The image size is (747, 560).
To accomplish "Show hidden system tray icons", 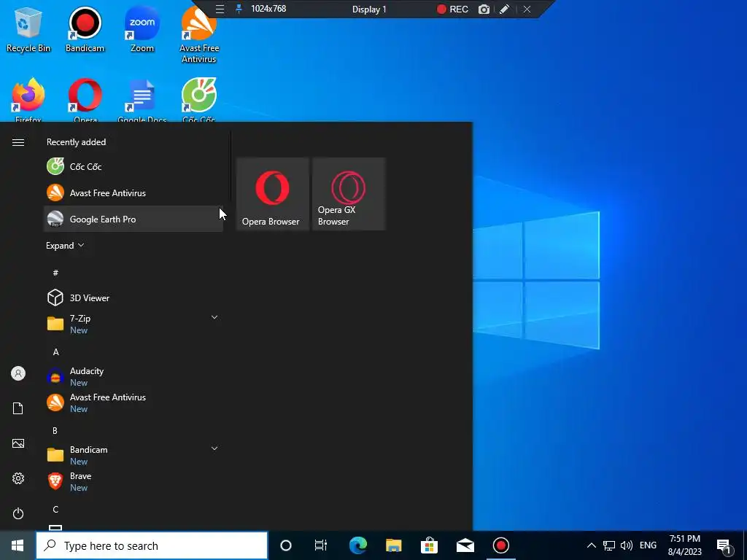I will [x=591, y=545].
